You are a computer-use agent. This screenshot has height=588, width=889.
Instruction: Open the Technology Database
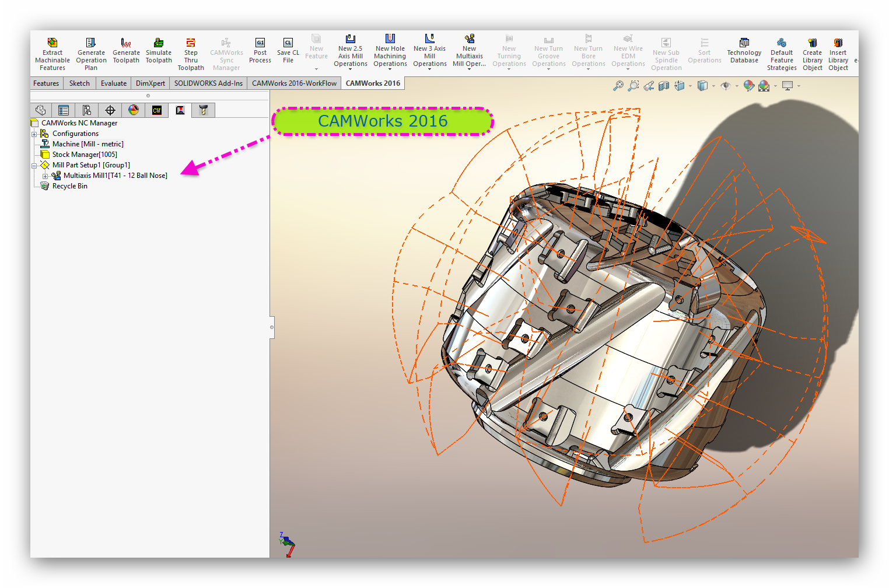(x=744, y=43)
